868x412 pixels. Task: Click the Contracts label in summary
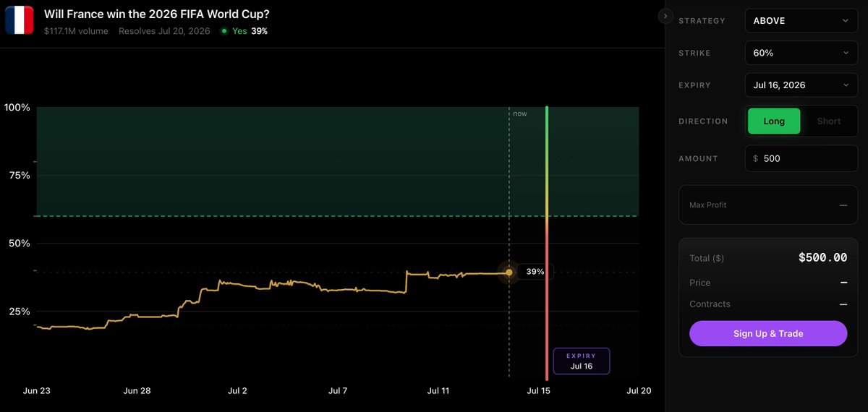point(710,304)
